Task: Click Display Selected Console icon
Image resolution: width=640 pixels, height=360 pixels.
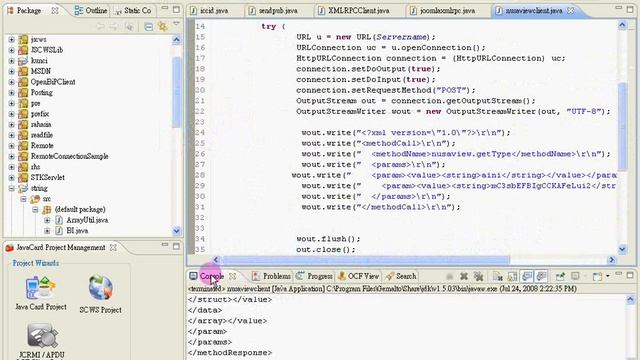Action: tap(576, 276)
